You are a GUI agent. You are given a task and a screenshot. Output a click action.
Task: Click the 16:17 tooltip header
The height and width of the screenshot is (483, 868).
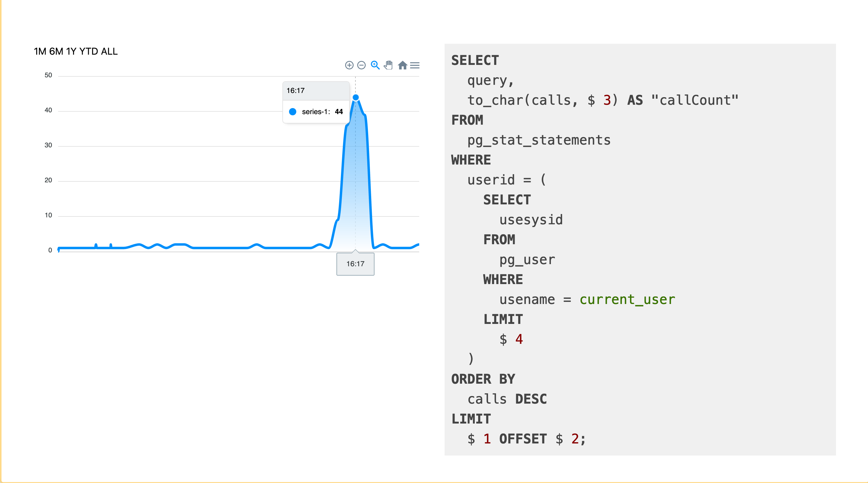316,91
